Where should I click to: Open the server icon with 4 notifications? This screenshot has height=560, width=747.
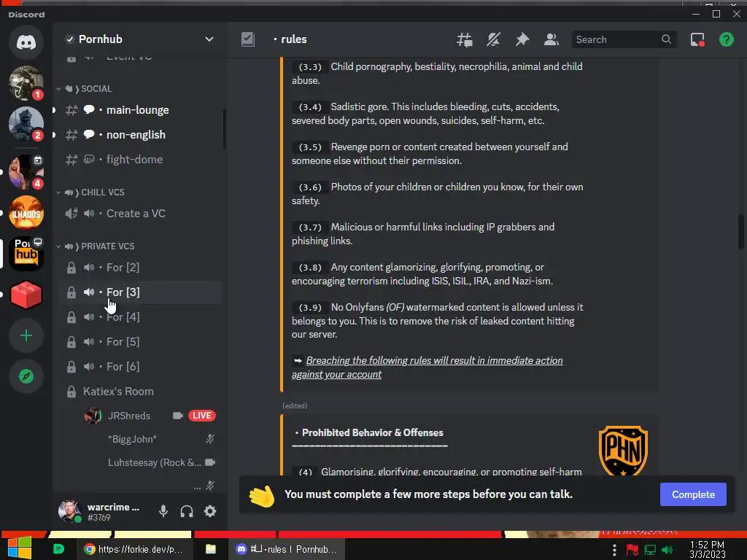(26, 171)
